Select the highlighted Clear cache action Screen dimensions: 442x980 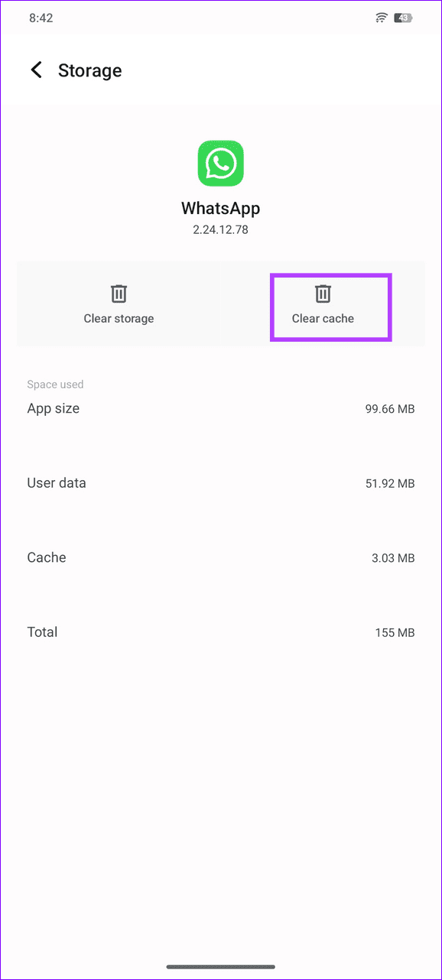tap(330, 307)
